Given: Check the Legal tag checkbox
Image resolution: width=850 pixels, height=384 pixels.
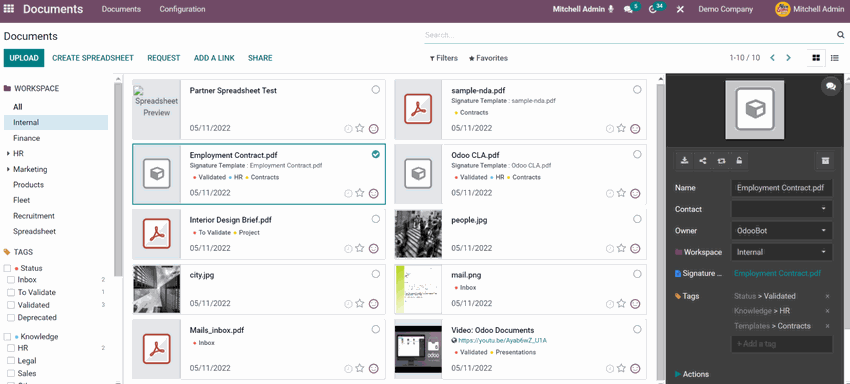Looking at the screenshot, I should coord(10,361).
